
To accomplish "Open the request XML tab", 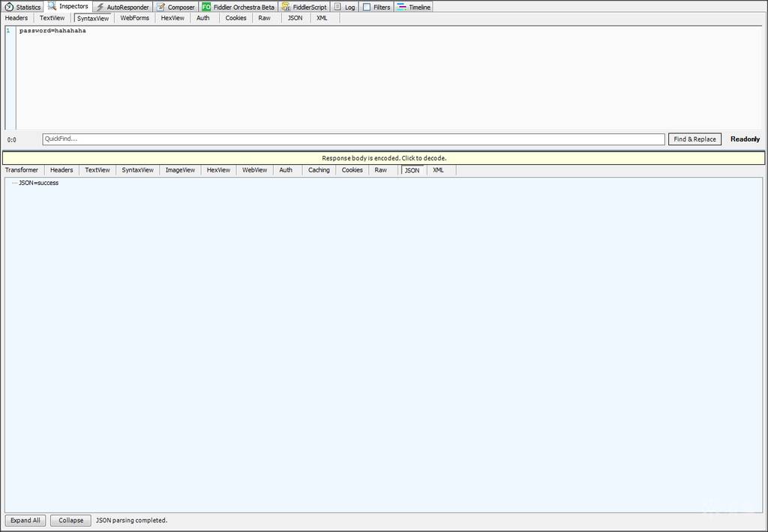I will [x=322, y=18].
